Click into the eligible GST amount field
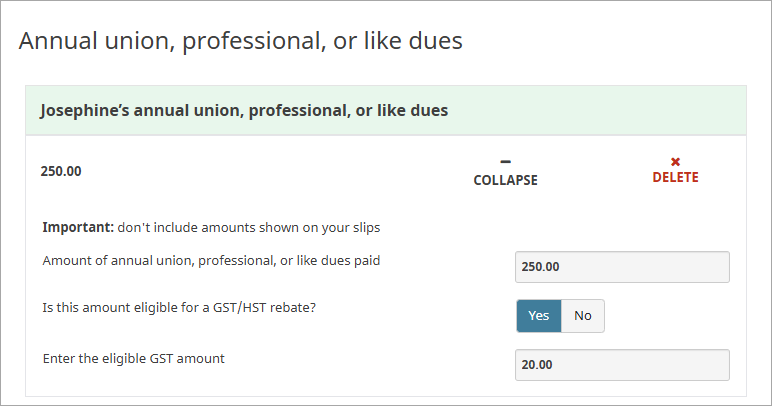Image resolution: width=772 pixels, height=406 pixels. coord(621,365)
